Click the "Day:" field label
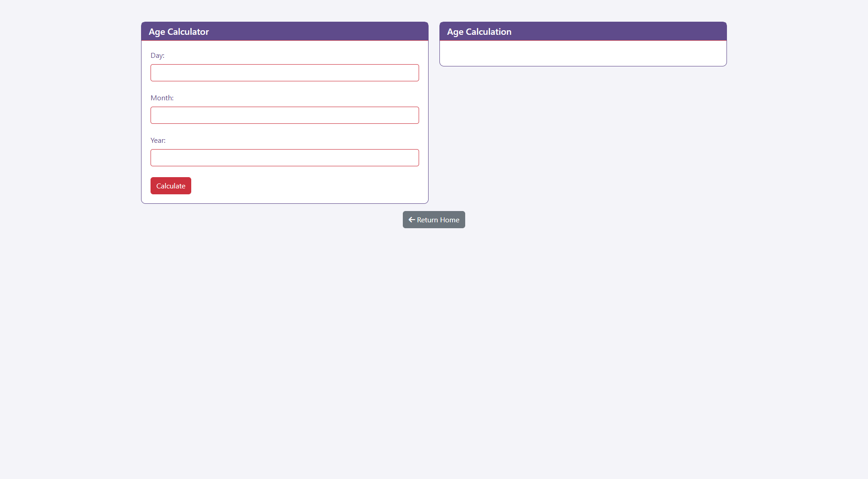The height and width of the screenshot is (479, 868). 157,56
